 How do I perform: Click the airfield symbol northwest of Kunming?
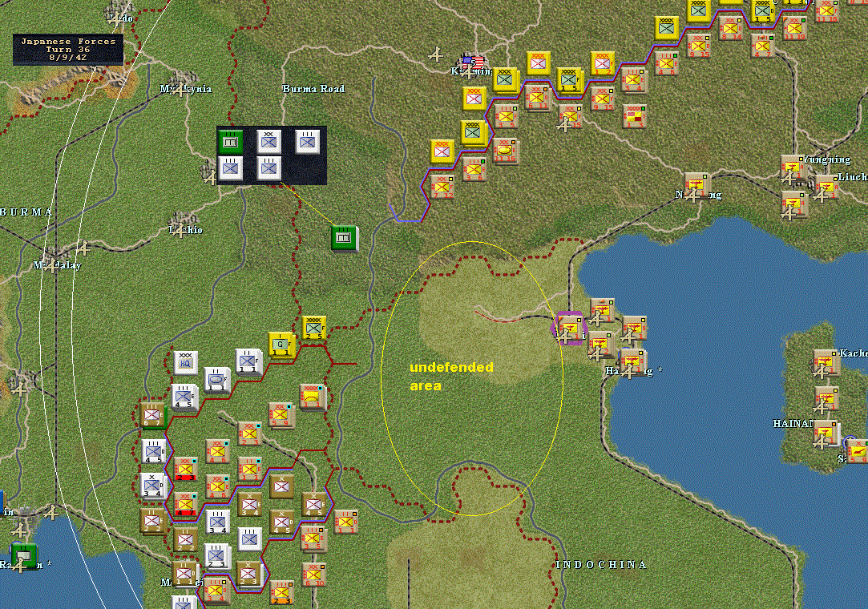click(x=436, y=54)
